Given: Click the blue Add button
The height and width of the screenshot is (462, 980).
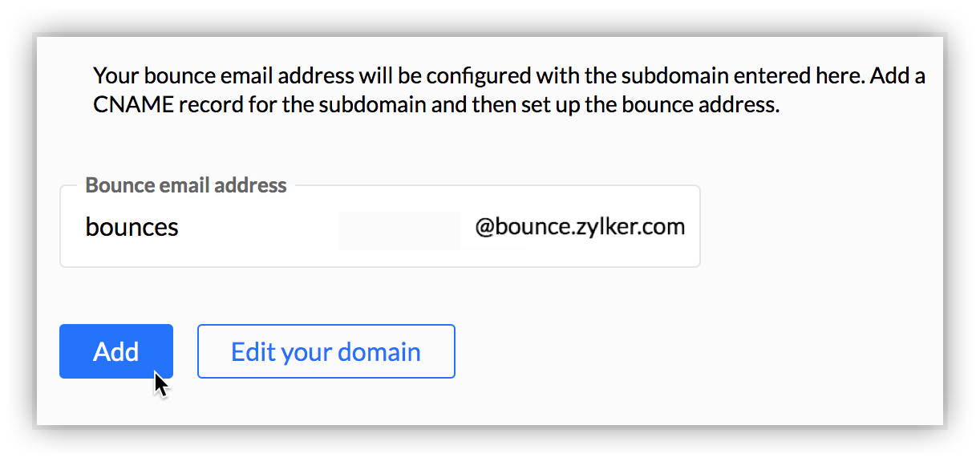Looking at the screenshot, I should [x=115, y=351].
